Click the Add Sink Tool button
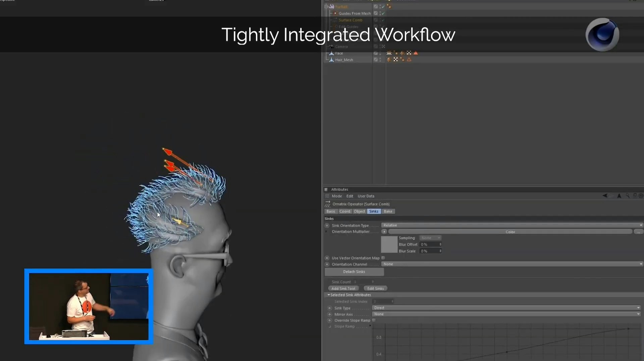644x361 pixels. click(x=343, y=289)
